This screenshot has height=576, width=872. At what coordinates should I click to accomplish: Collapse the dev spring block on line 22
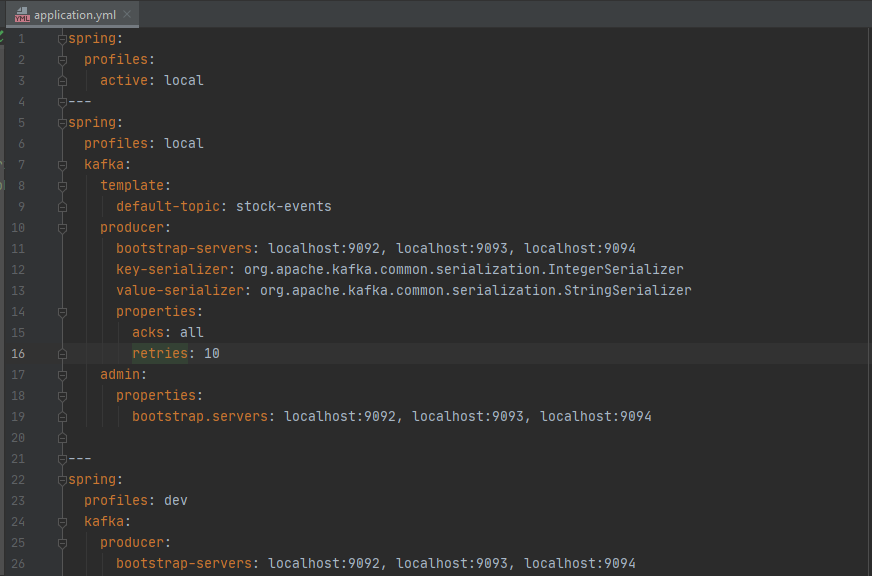click(62, 479)
